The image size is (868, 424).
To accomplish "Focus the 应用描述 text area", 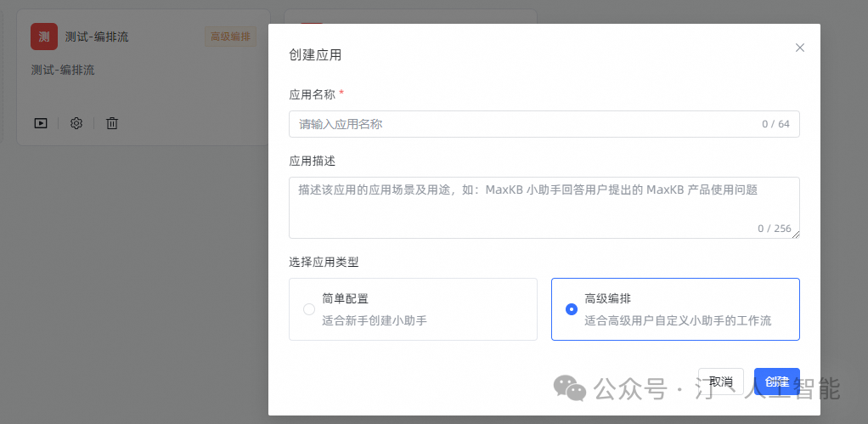I will click(544, 207).
